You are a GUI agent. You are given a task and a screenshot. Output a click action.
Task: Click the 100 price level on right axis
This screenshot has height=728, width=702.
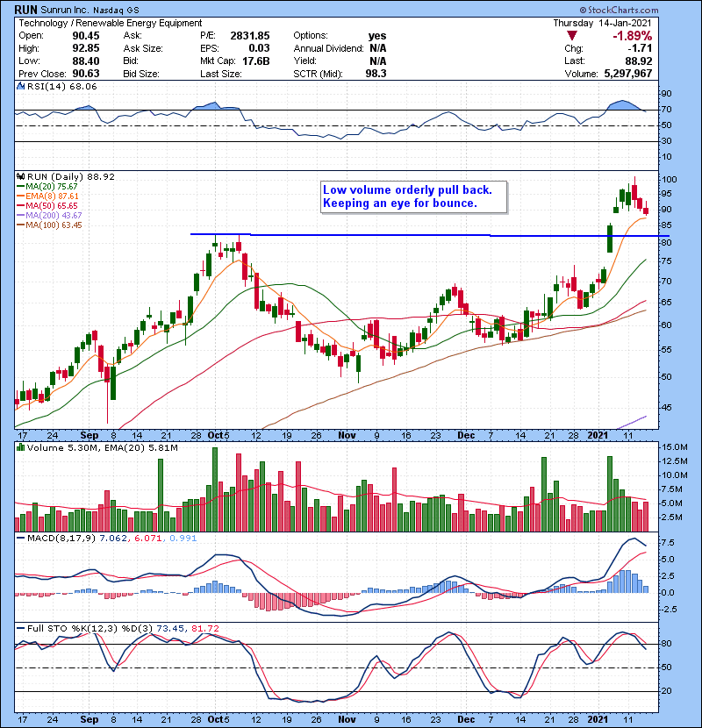click(x=670, y=180)
